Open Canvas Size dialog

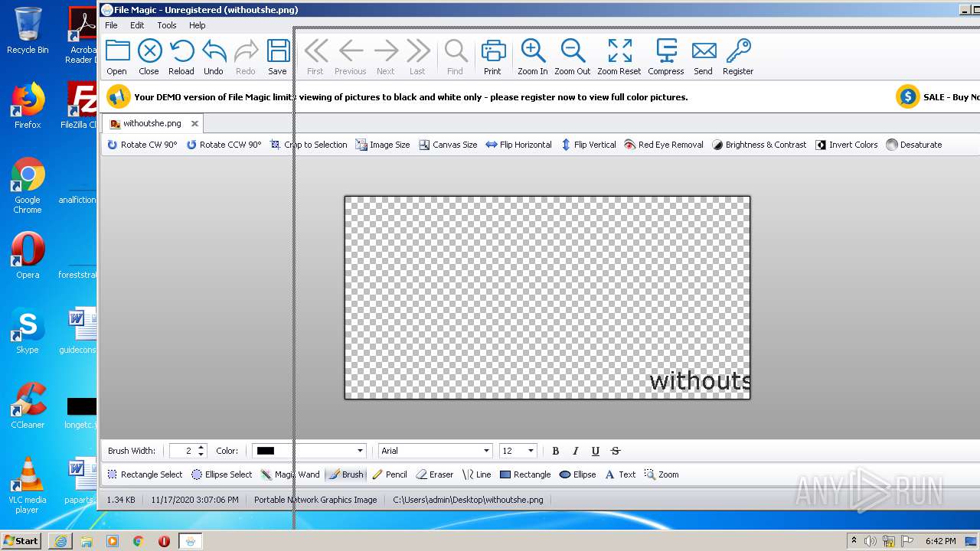(x=448, y=145)
